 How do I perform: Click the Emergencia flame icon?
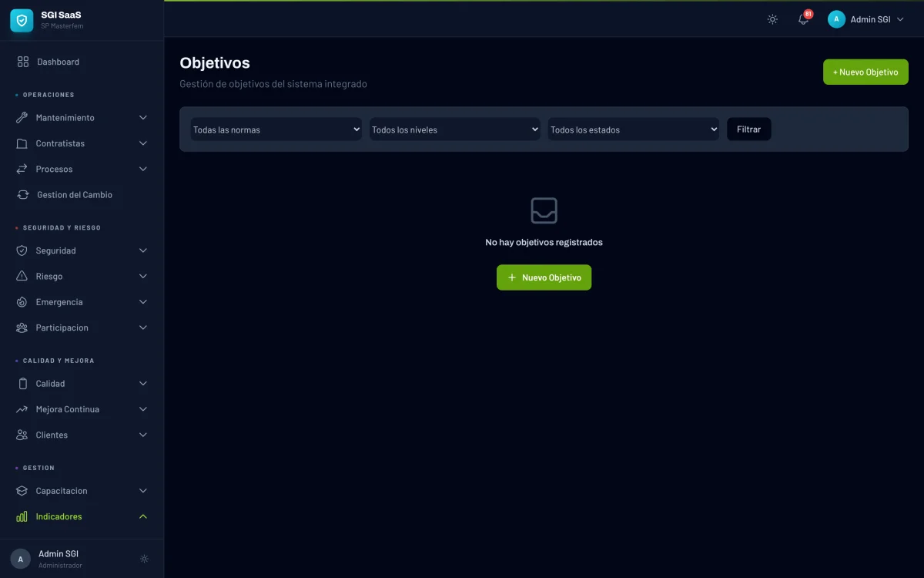22,302
